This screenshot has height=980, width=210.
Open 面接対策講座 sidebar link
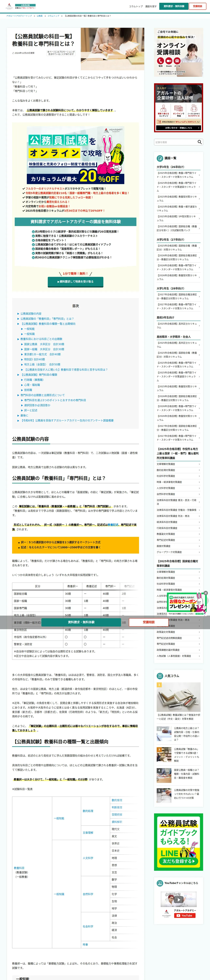(178, 546)
